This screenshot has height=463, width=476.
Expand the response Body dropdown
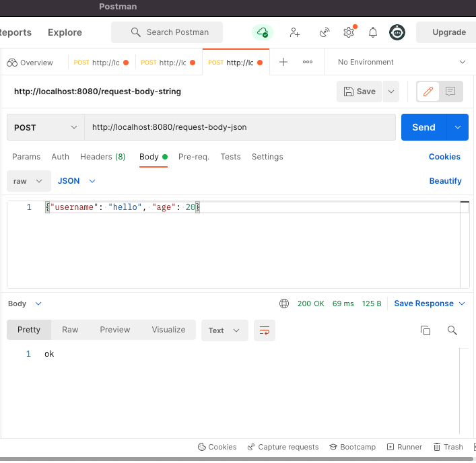click(x=25, y=304)
